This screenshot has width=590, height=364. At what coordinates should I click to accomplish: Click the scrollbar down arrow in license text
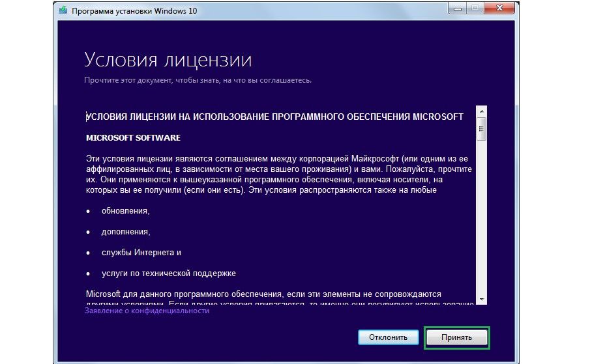tap(481, 300)
